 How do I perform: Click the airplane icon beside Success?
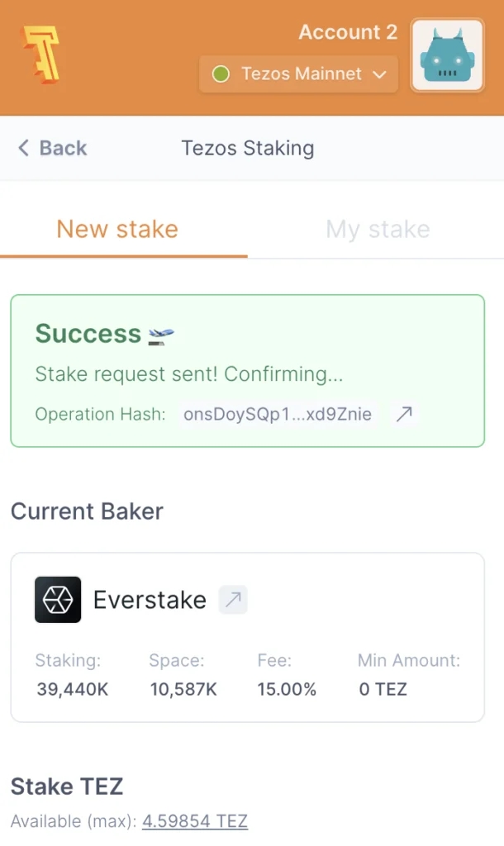click(161, 335)
